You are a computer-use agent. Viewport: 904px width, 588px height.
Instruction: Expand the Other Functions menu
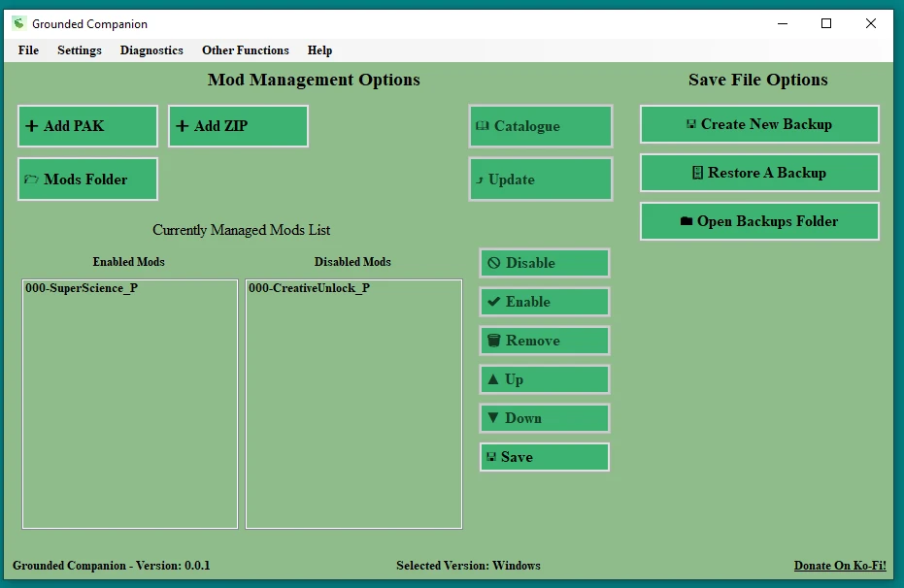[246, 50]
